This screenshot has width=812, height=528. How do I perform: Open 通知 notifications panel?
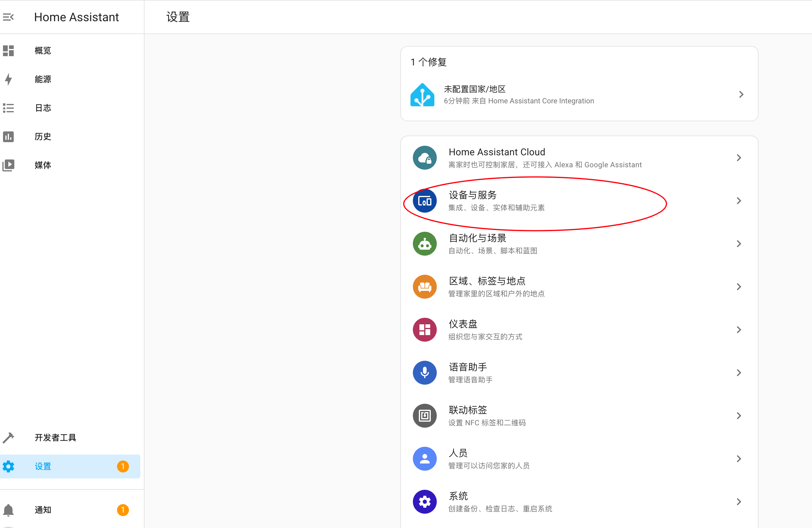click(43, 510)
